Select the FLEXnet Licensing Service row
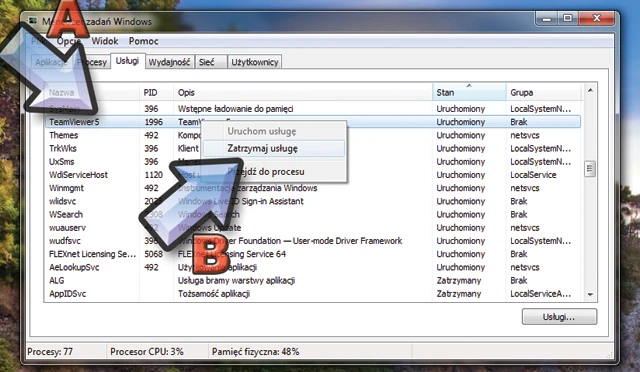640x372 pixels. [312, 254]
